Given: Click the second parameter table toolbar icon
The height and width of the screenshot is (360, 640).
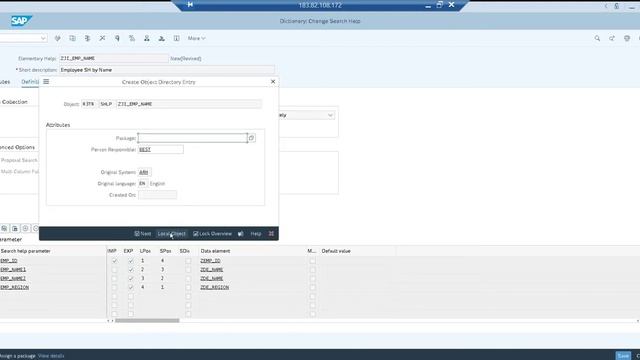Looking at the screenshot, I should click(x=15, y=229).
